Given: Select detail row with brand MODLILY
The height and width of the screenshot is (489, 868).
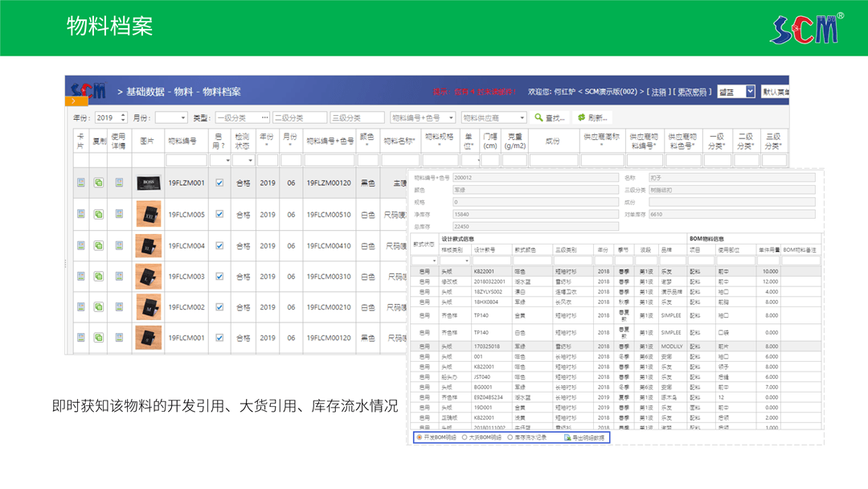Looking at the screenshot, I should click(x=617, y=347).
